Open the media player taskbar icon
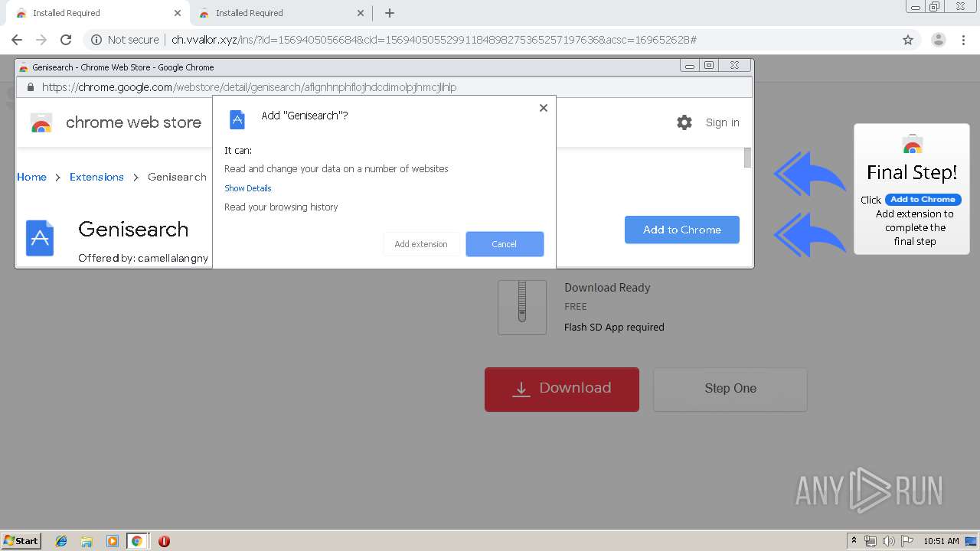Screen dimensions: 980x551 click(x=113, y=541)
